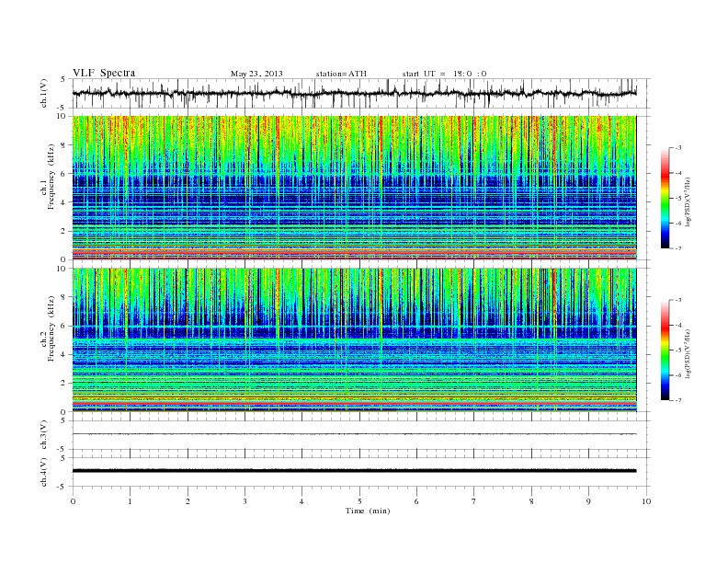Screen dimensions: 728x563
Task: Click the ch.1 "log(PSD)(V²/Hz)" colorbar label
Action: 688,201
